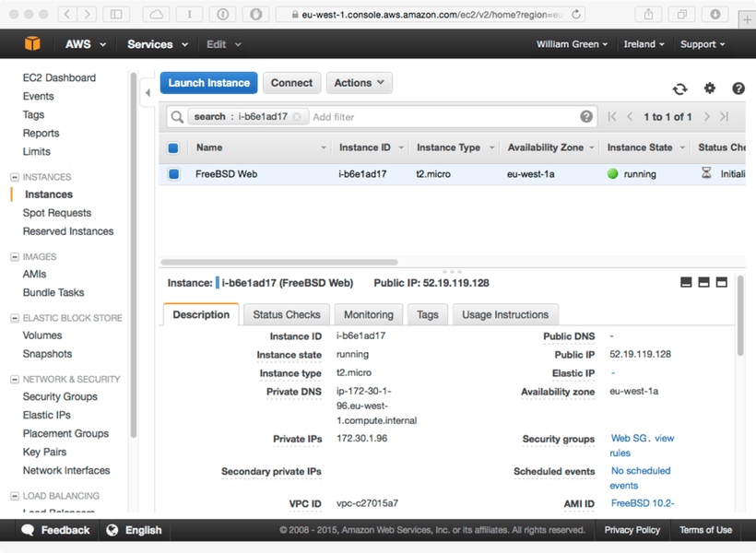Switch to the Usage Instructions tab
The width and height of the screenshot is (756, 553).
click(x=505, y=315)
